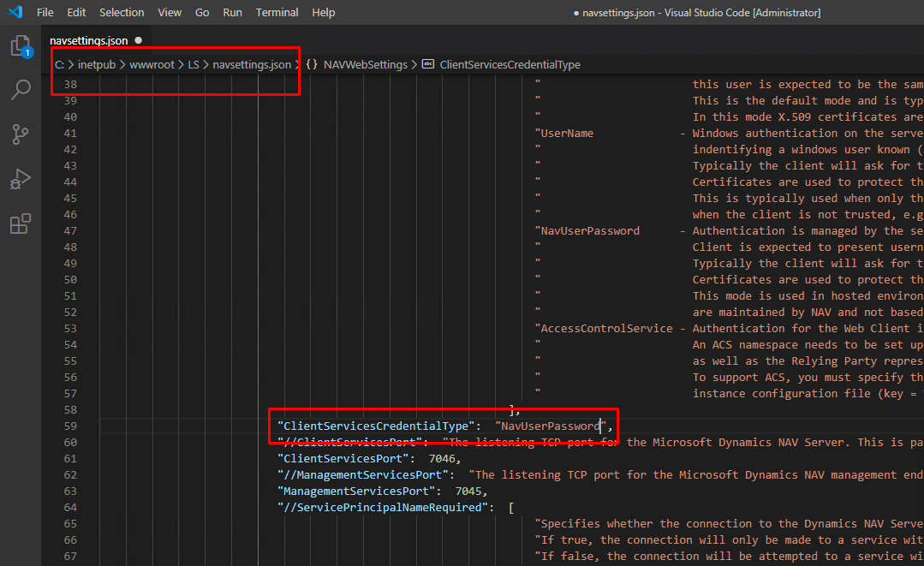
Task: Click the VS Code logo icon
Action: pos(16,12)
